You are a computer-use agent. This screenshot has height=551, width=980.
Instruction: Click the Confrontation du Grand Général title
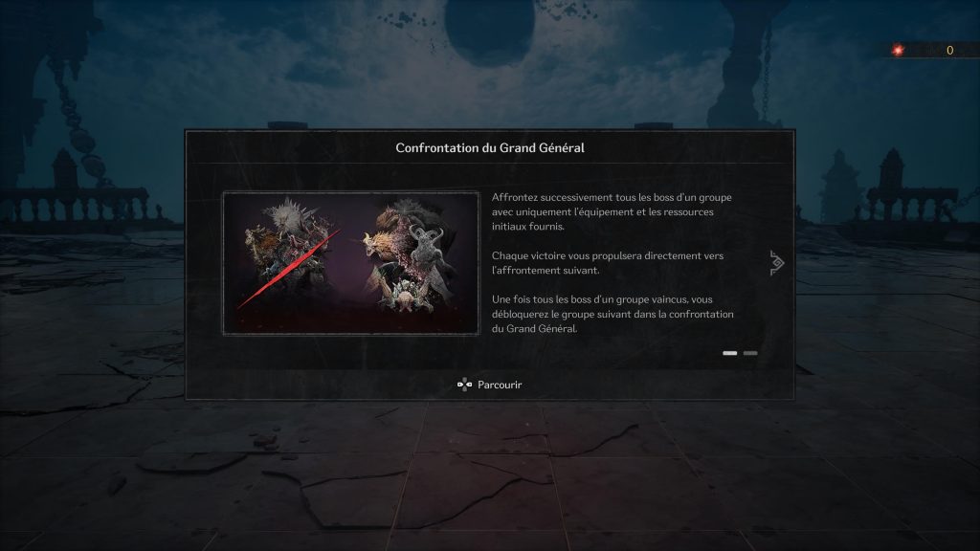point(490,148)
